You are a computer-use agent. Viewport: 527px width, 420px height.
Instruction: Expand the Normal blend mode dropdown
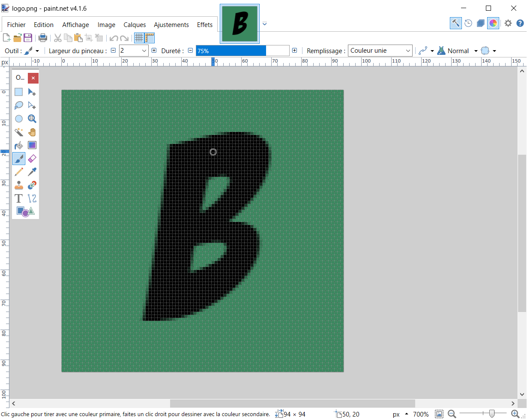(x=476, y=51)
